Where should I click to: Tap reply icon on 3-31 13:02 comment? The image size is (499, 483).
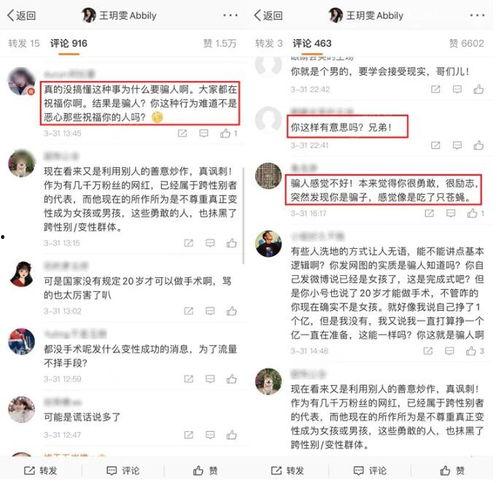tap(210, 311)
